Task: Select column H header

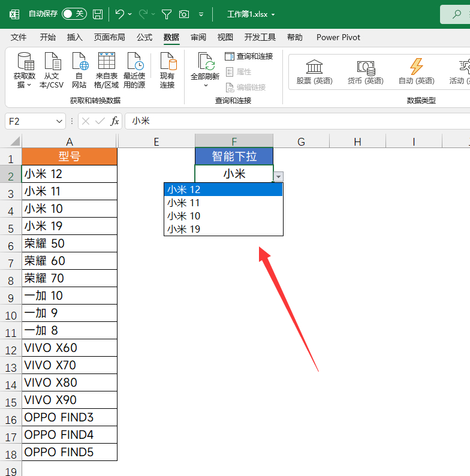Action: click(x=357, y=141)
